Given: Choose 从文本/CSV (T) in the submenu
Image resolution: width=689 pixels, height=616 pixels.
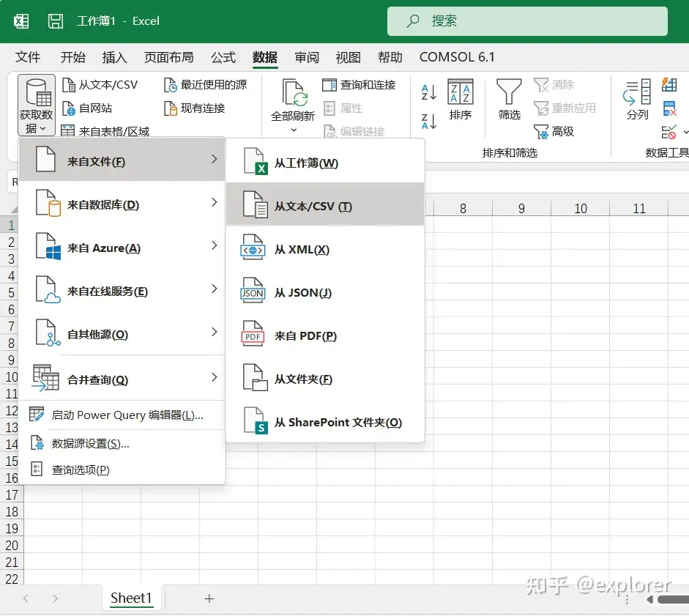Looking at the screenshot, I should (x=325, y=204).
